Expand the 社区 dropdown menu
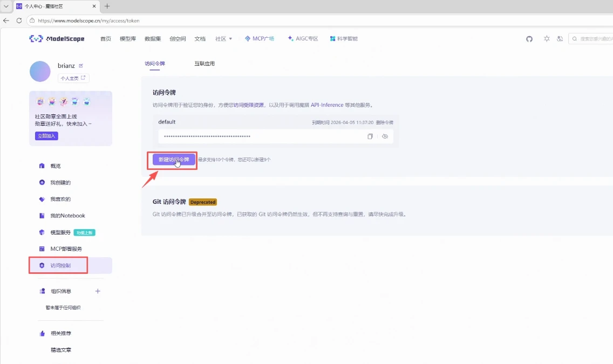Image resolution: width=613 pixels, height=364 pixels. 223,38
